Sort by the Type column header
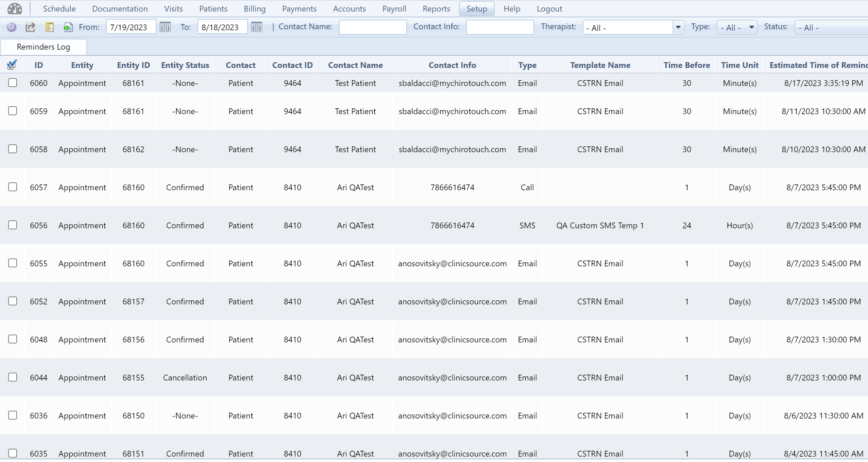Image resolution: width=868 pixels, height=462 pixels. pos(527,65)
